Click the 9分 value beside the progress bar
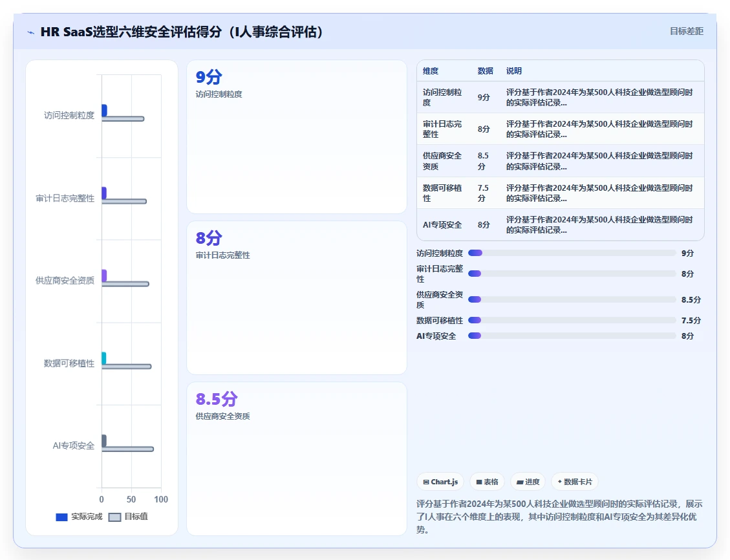This screenshot has height=560, width=730. click(x=687, y=253)
